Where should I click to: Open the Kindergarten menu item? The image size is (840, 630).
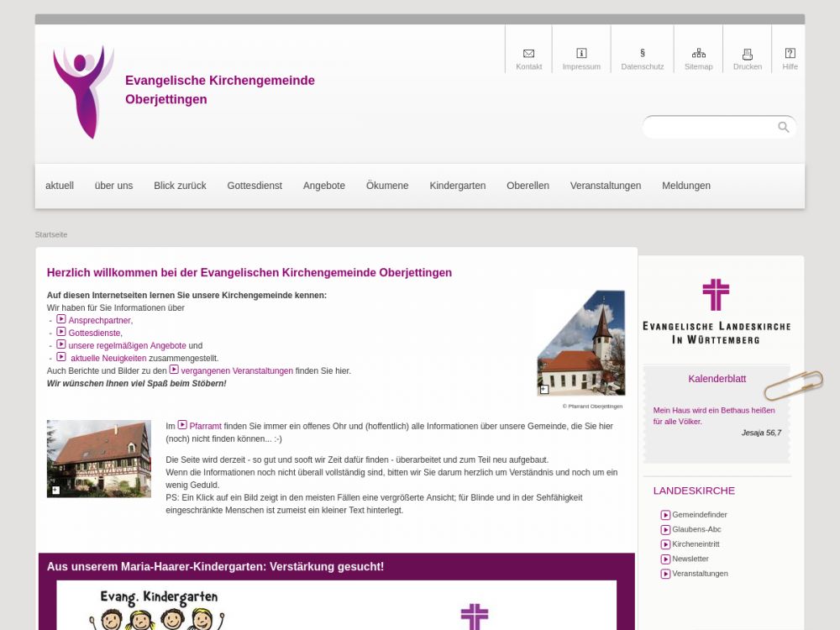(x=457, y=186)
